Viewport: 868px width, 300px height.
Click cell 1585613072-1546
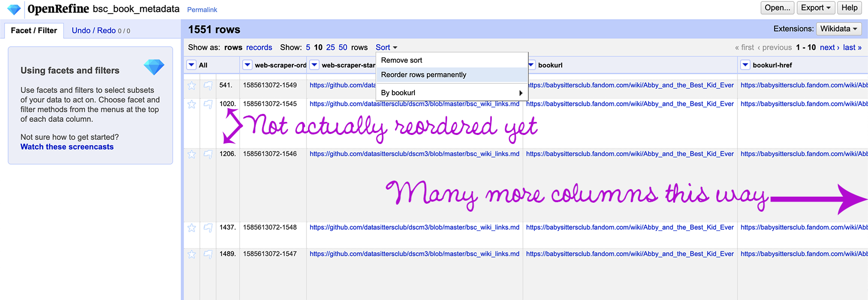click(x=270, y=154)
